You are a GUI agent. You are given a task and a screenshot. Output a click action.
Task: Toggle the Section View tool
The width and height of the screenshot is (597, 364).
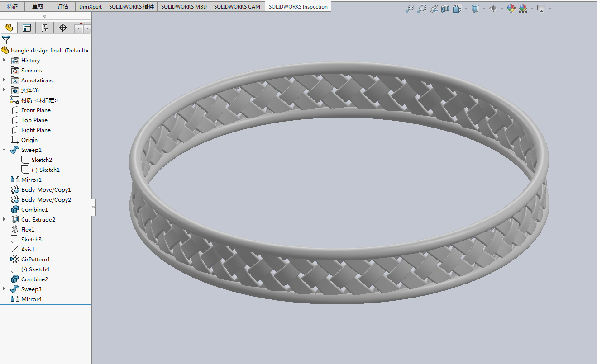pos(445,9)
